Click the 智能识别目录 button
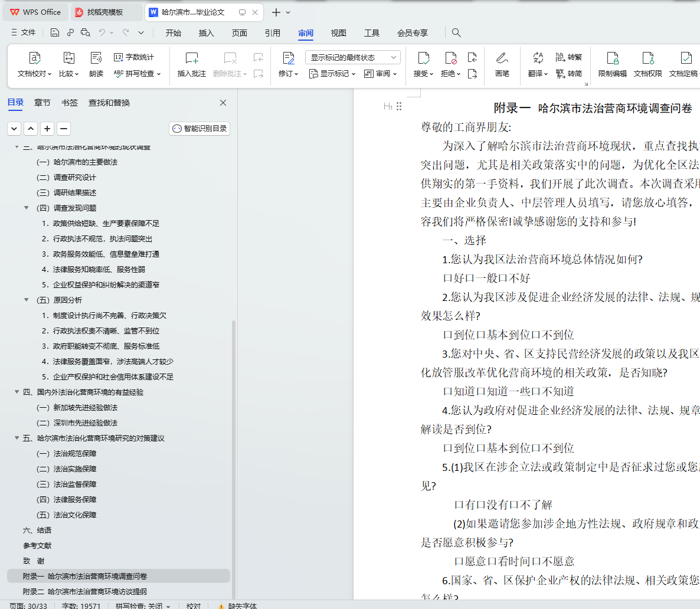 (x=199, y=129)
